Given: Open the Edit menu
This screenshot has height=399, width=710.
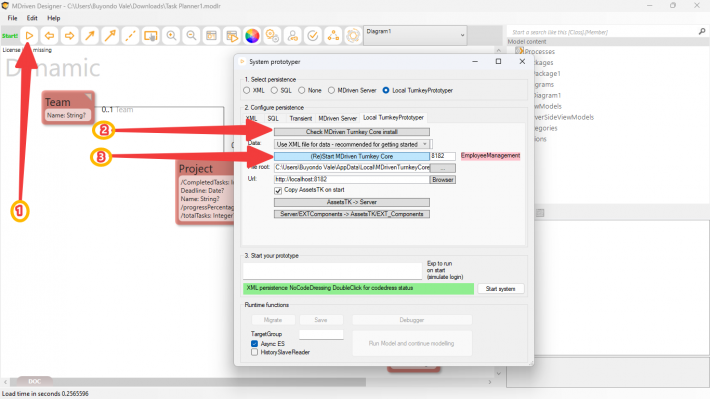Looking at the screenshot, I should [x=32, y=18].
